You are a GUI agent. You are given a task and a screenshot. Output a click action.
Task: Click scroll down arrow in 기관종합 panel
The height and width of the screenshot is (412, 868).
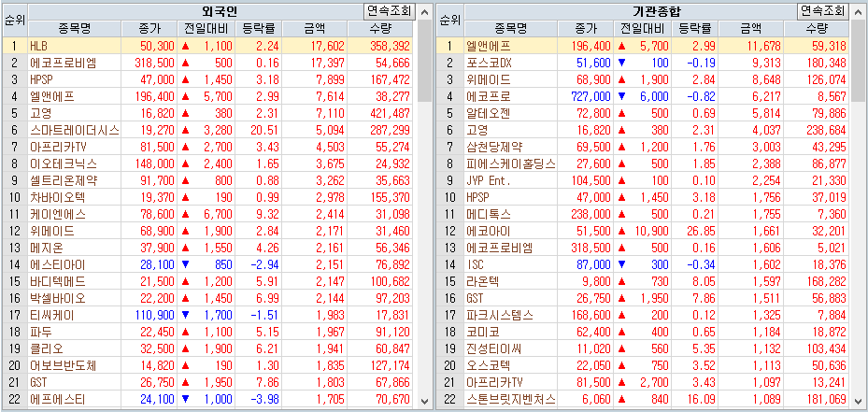(x=859, y=401)
